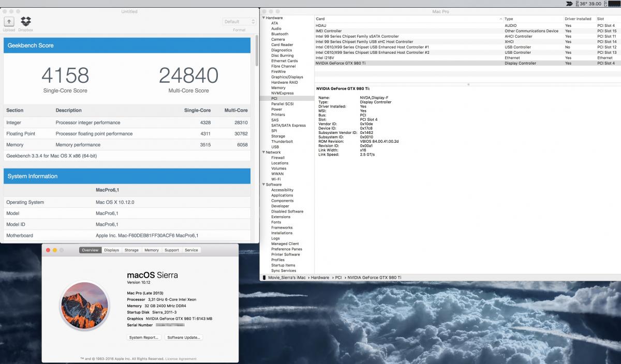Select NVMExpress in the sidebar
621x364 pixels.
point(283,93)
